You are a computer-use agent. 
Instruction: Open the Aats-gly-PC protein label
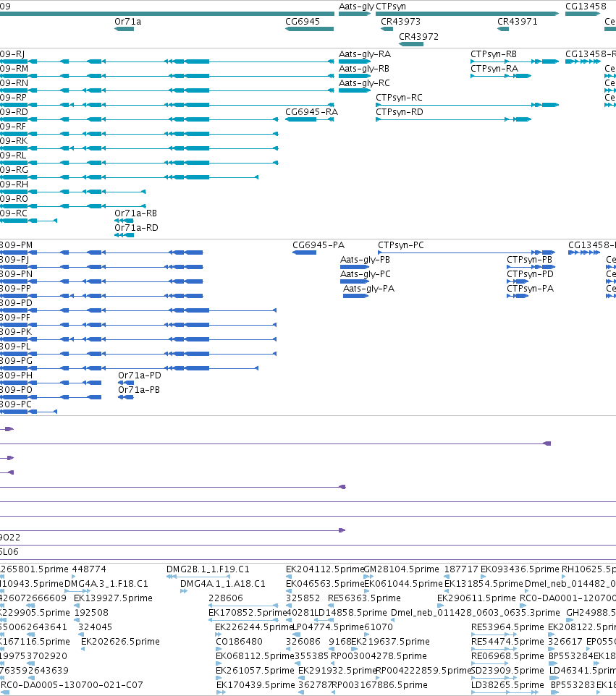(x=366, y=274)
